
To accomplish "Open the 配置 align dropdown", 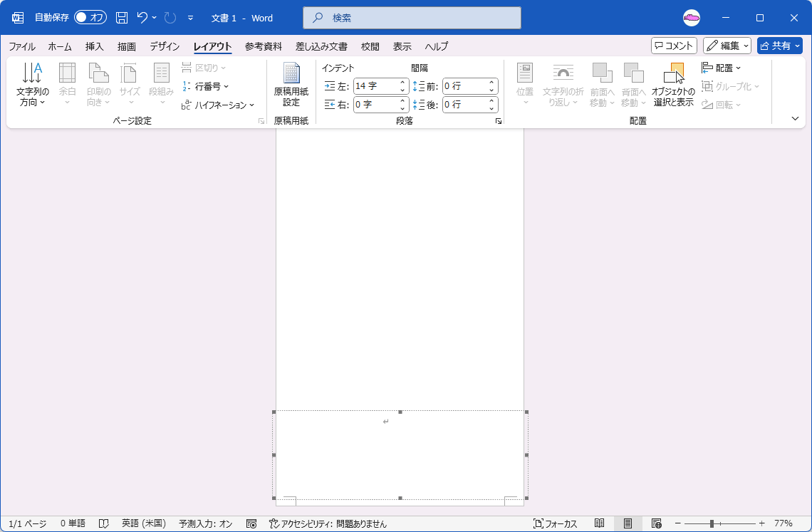I will click(721, 68).
